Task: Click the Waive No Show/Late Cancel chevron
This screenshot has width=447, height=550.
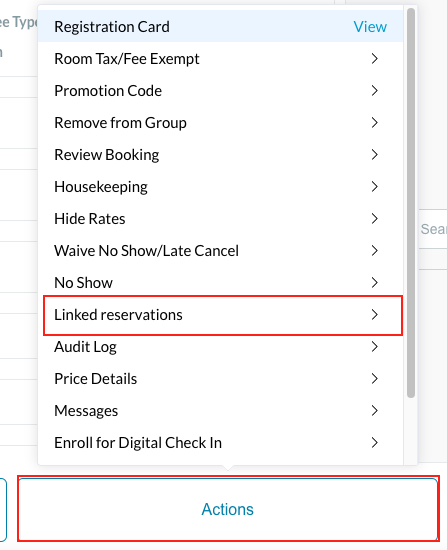Action: point(374,250)
